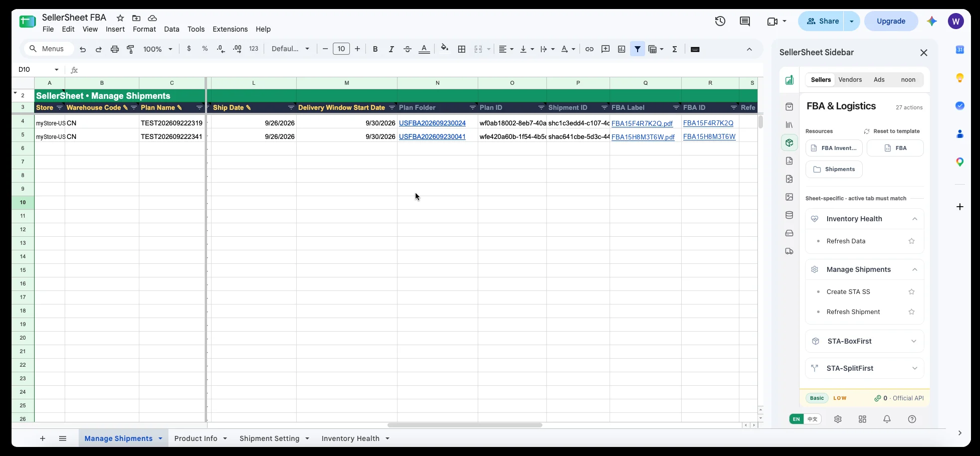980x456 pixels.
Task: Favorite the Create STA SS star
Action: coord(911,292)
